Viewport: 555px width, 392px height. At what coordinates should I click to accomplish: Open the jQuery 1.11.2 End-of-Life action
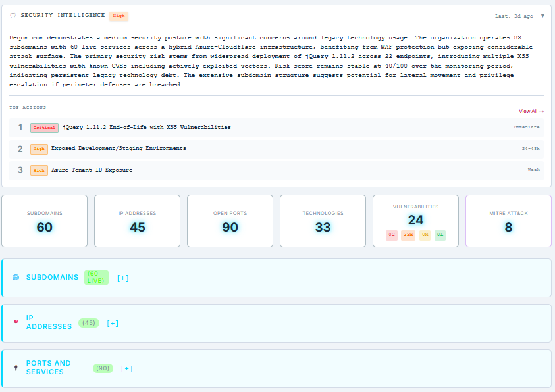(146, 127)
